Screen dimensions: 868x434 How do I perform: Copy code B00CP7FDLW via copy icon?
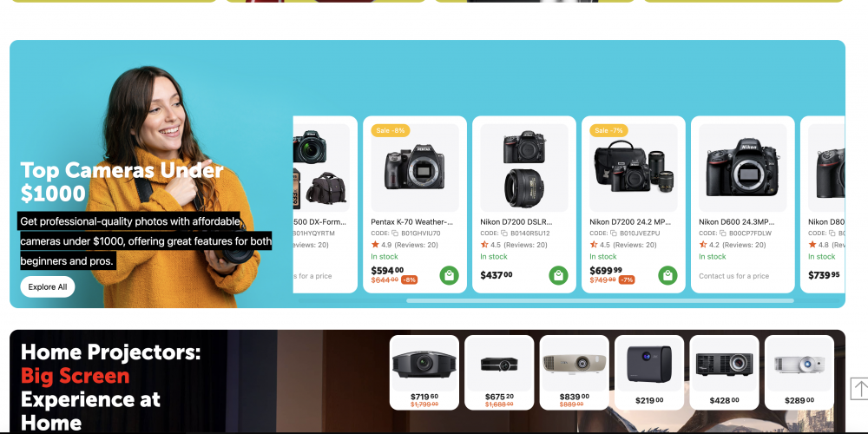tap(722, 233)
